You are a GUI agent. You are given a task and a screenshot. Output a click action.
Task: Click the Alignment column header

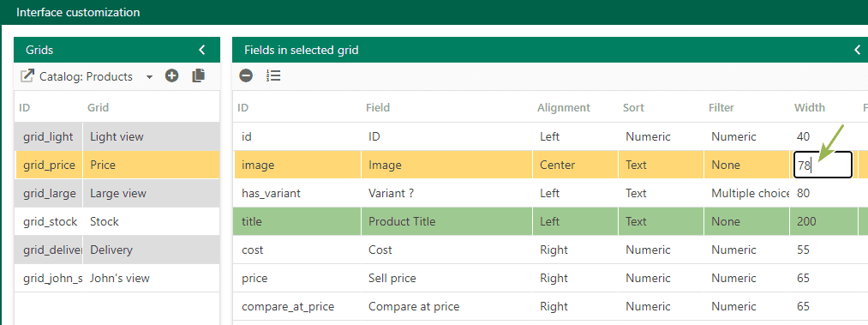564,107
